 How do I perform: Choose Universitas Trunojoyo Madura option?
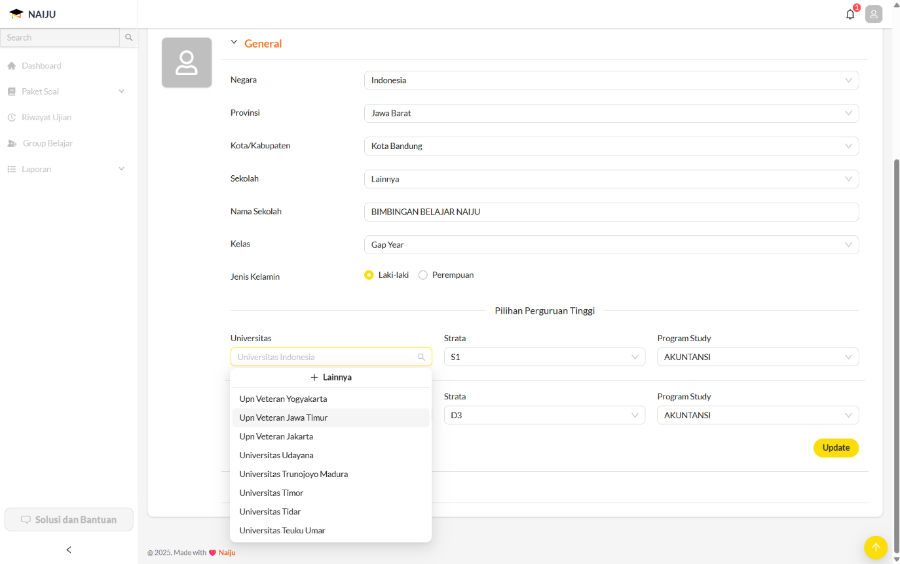click(x=331, y=474)
